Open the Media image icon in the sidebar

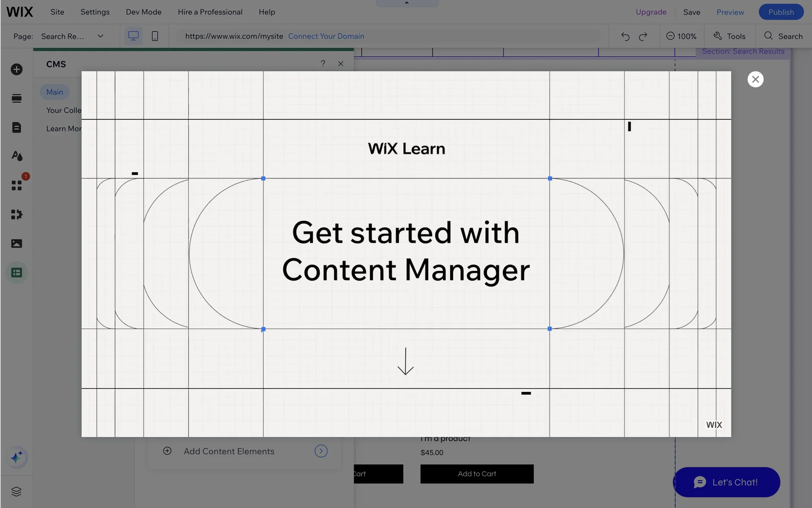tap(16, 243)
